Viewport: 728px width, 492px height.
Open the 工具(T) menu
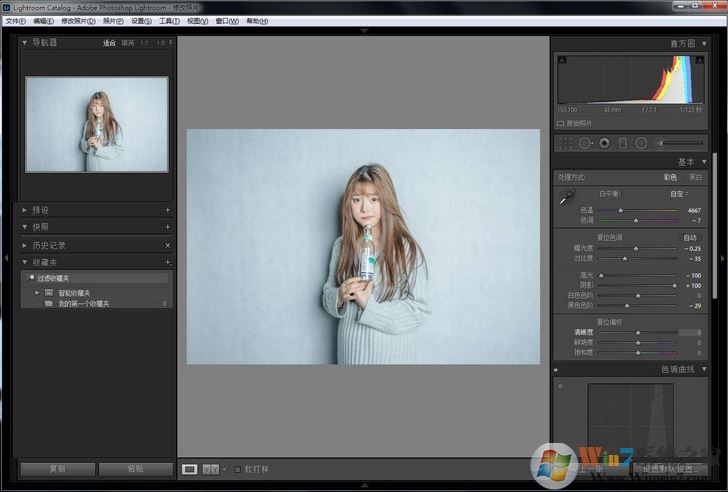(169, 20)
